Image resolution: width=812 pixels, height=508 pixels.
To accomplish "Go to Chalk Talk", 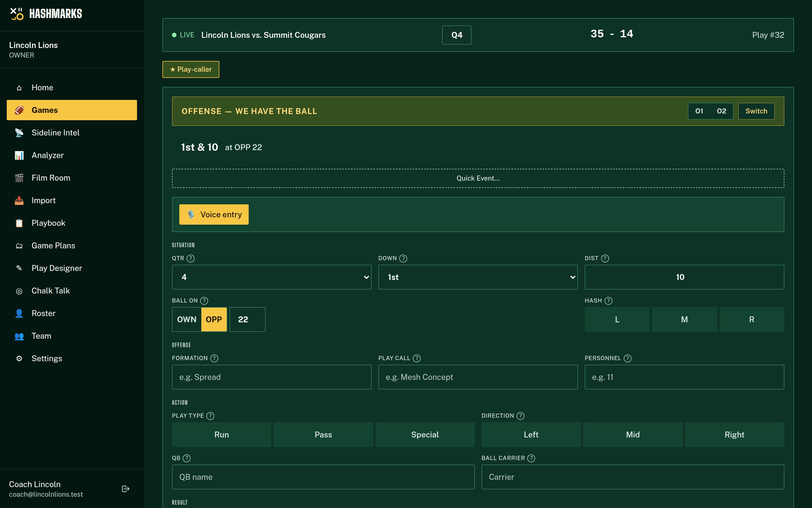I will click(72, 291).
